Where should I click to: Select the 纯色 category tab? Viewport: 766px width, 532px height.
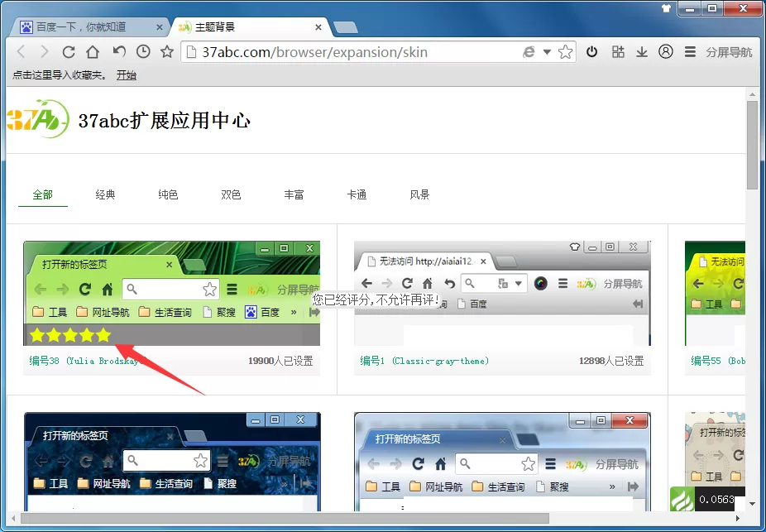point(168,195)
